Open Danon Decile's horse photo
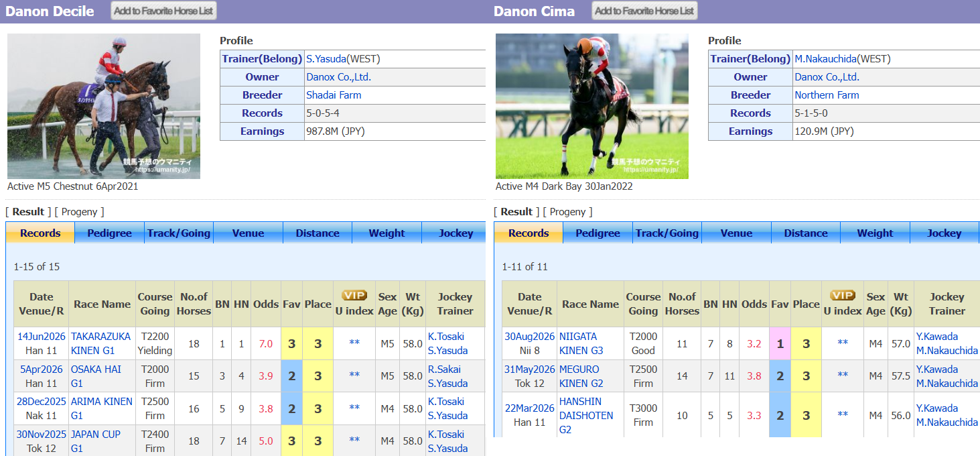Image resolution: width=980 pixels, height=456 pixels. (x=104, y=106)
